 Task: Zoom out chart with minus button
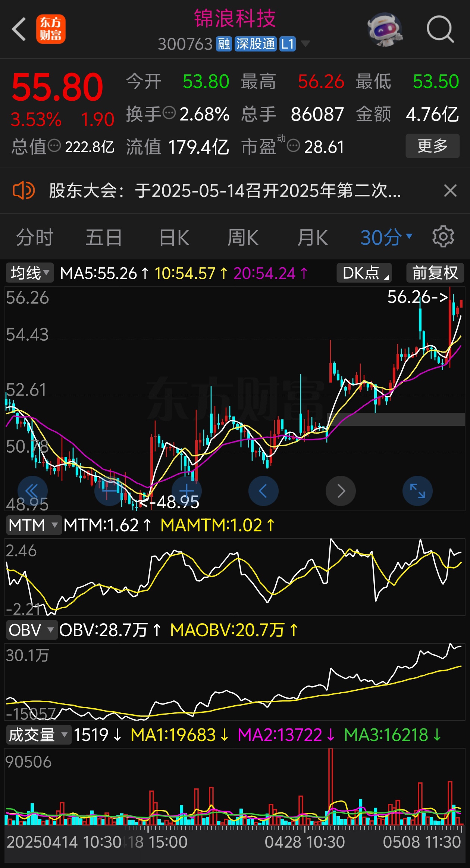click(x=110, y=491)
